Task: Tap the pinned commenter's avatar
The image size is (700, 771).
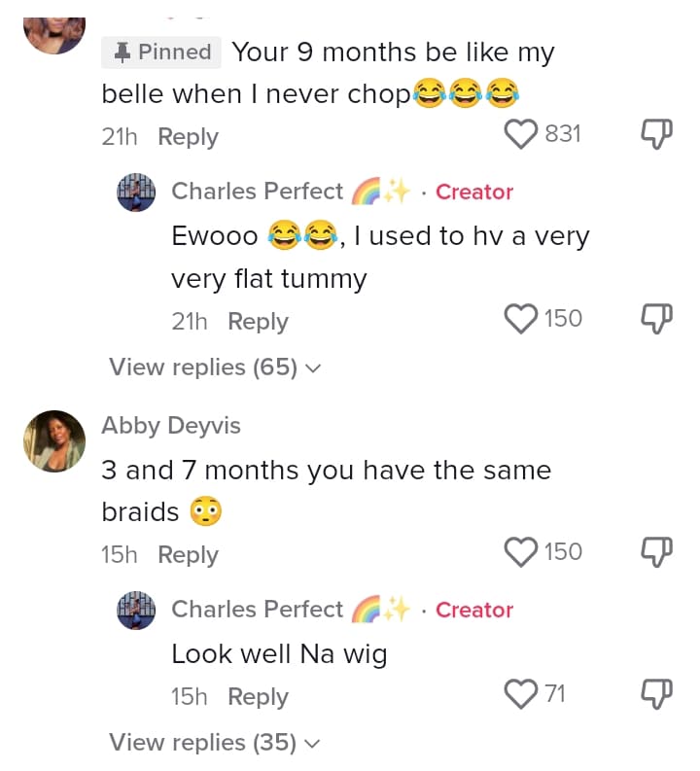Action: 53,29
